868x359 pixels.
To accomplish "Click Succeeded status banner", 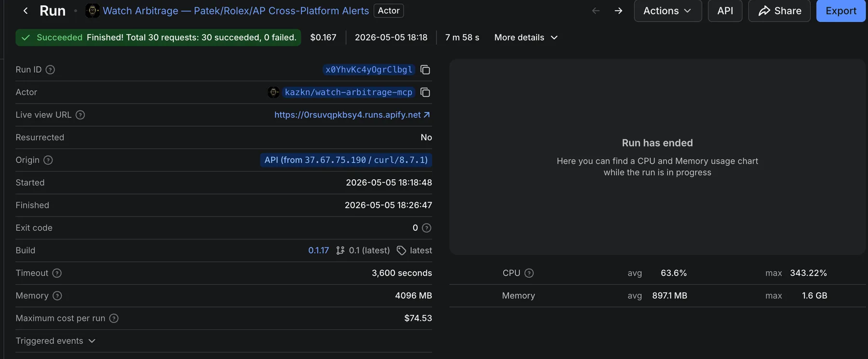I will (158, 38).
